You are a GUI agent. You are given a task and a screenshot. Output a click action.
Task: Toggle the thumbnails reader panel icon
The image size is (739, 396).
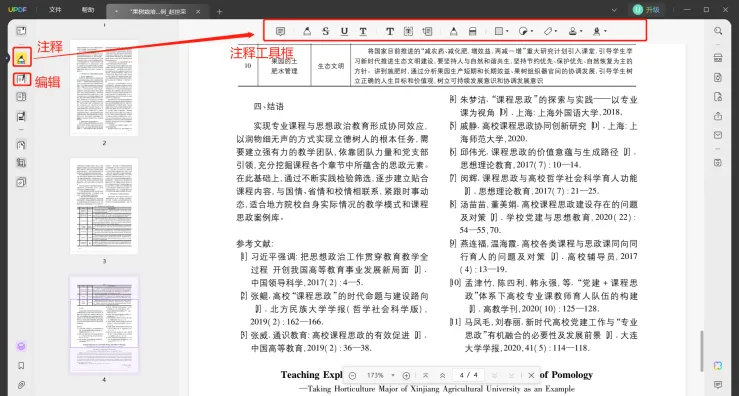[21, 31]
